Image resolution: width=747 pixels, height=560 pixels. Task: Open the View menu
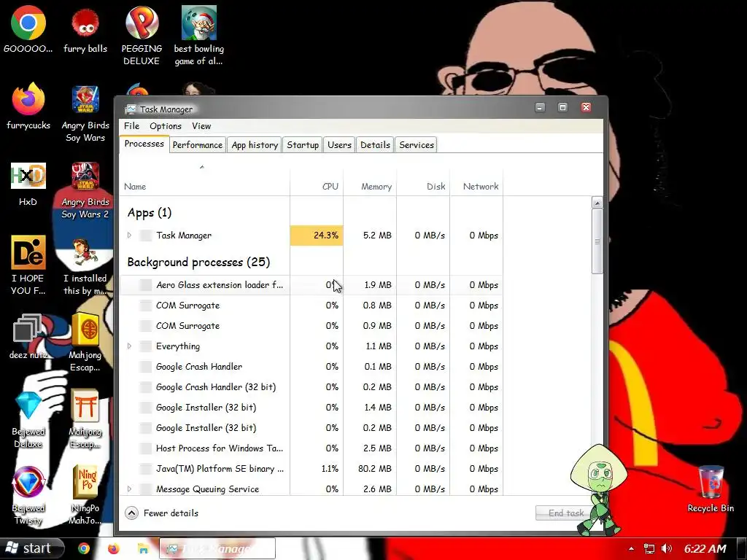coord(201,125)
